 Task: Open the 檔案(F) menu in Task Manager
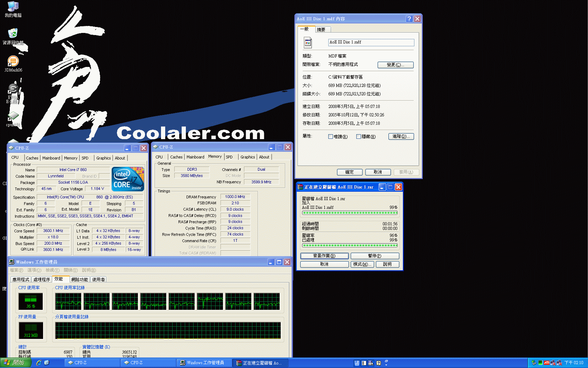(x=16, y=270)
